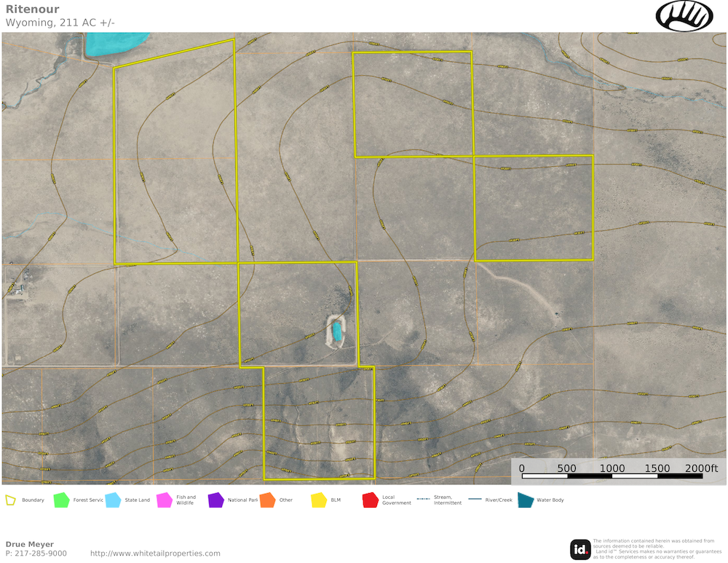Click the River/Creek legend line symbol
The height and width of the screenshot is (563, 728).
(x=475, y=500)
